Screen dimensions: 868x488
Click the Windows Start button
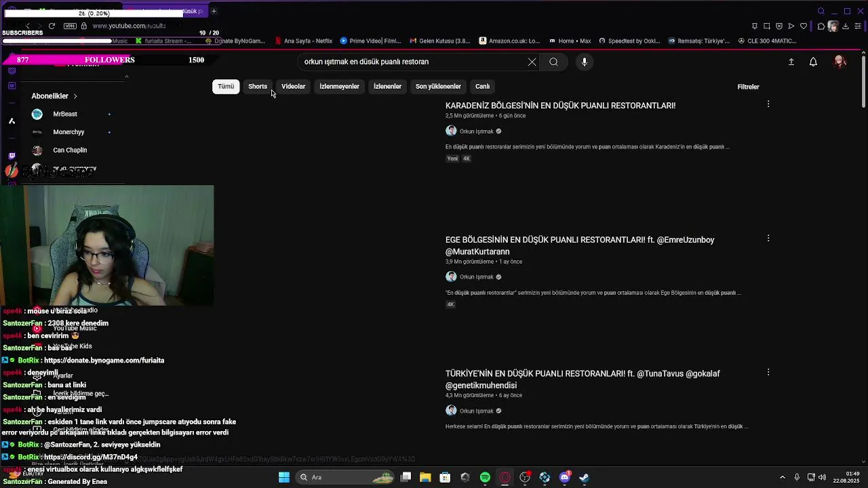[x=284, y=477]
